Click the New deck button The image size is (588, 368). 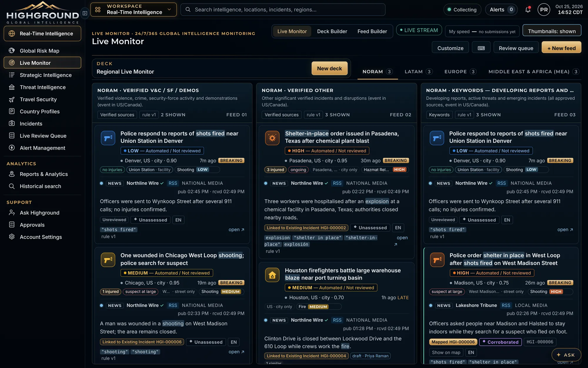(329, 68)
